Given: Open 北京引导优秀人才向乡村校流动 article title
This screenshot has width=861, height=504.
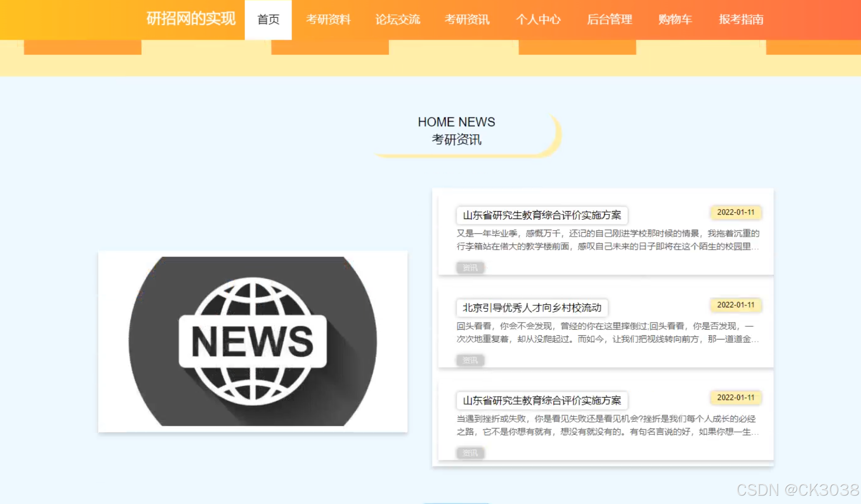Looking at the screenshot, I should point(532,308).
